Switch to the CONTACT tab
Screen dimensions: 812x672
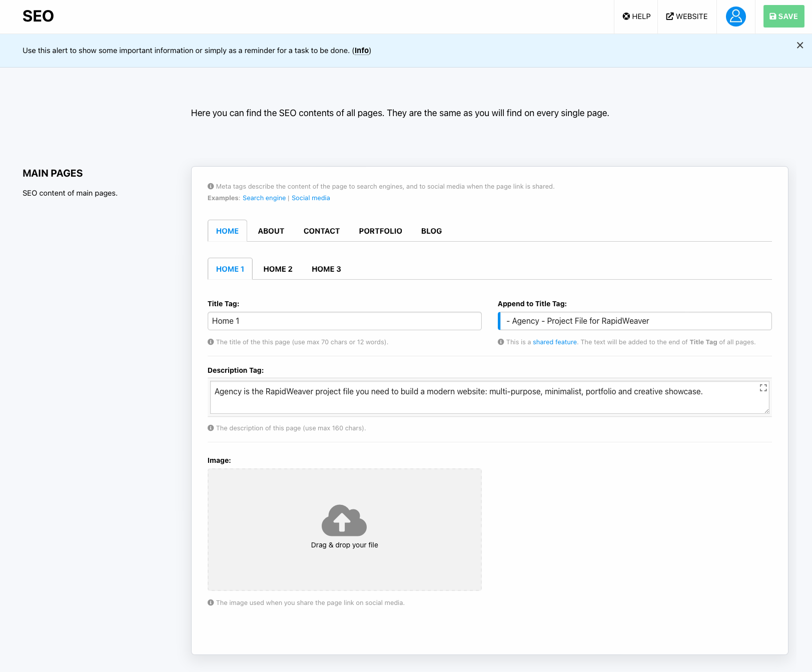coord(321,231)
